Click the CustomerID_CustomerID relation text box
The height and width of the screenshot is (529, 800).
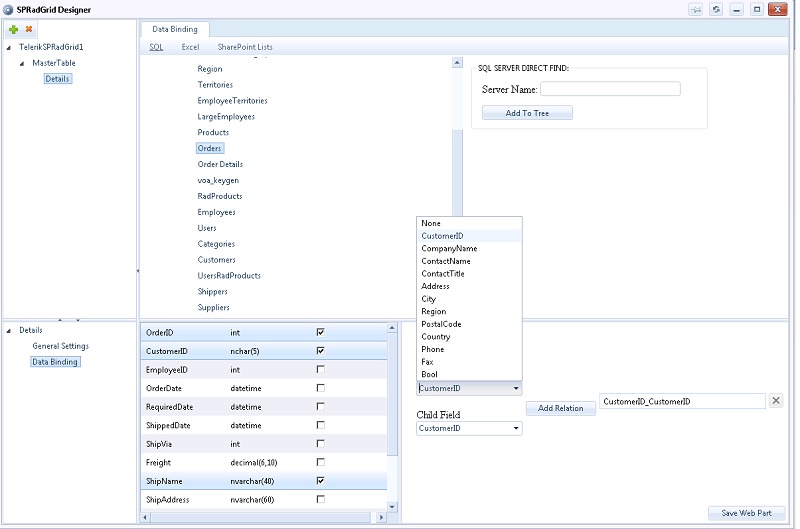pos(683,401)
